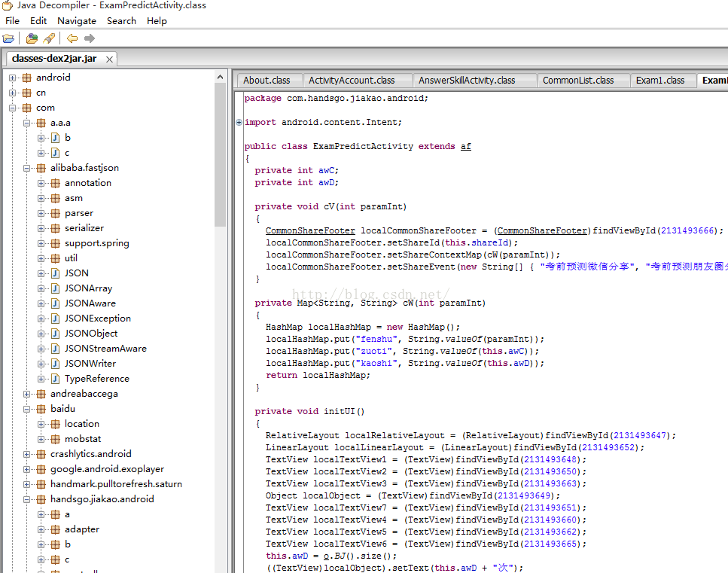Select the JSONAware tree item

[x=90, y=303]
